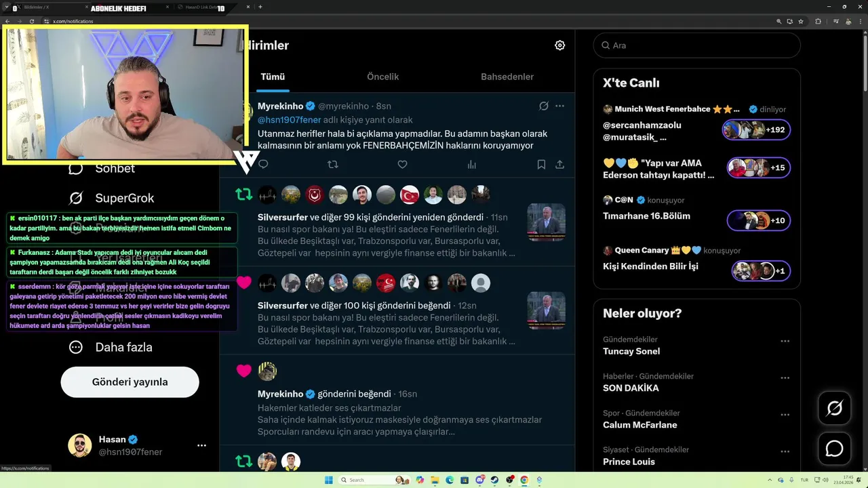
Task: Switch to the Tümü tab
Action: (273, 77)
